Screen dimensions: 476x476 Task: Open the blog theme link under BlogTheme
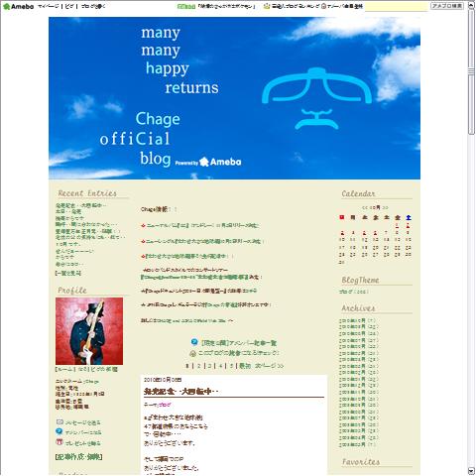354,292
